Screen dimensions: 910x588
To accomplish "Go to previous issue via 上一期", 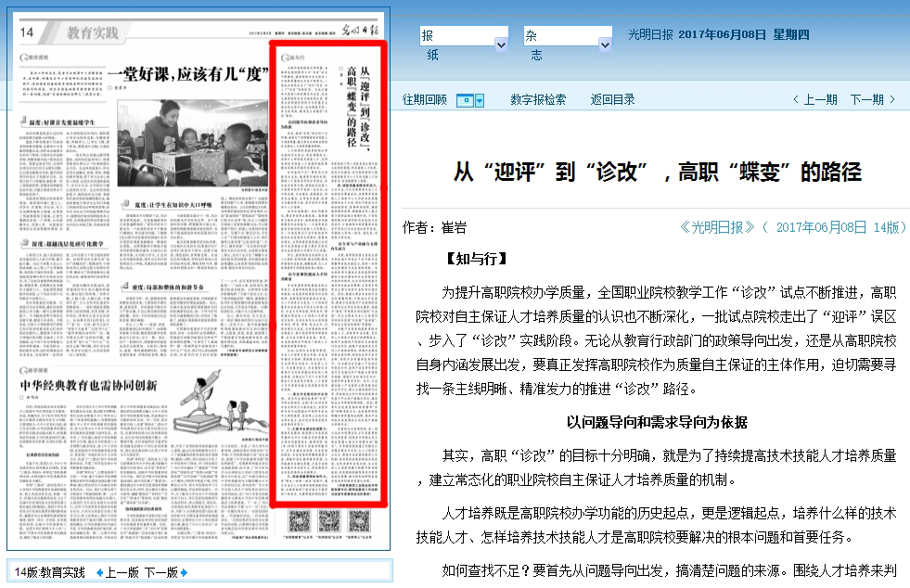I will 814,100.
